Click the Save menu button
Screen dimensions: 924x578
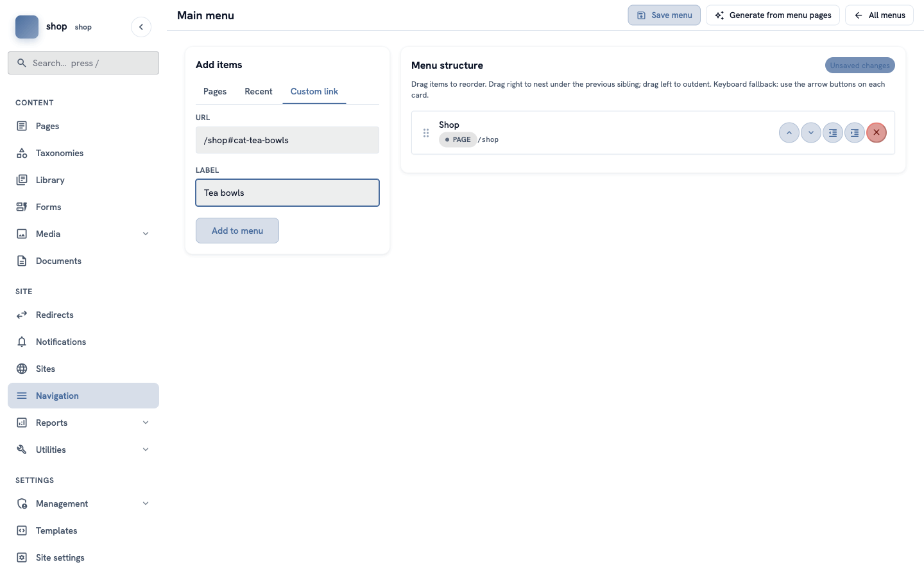664,15
